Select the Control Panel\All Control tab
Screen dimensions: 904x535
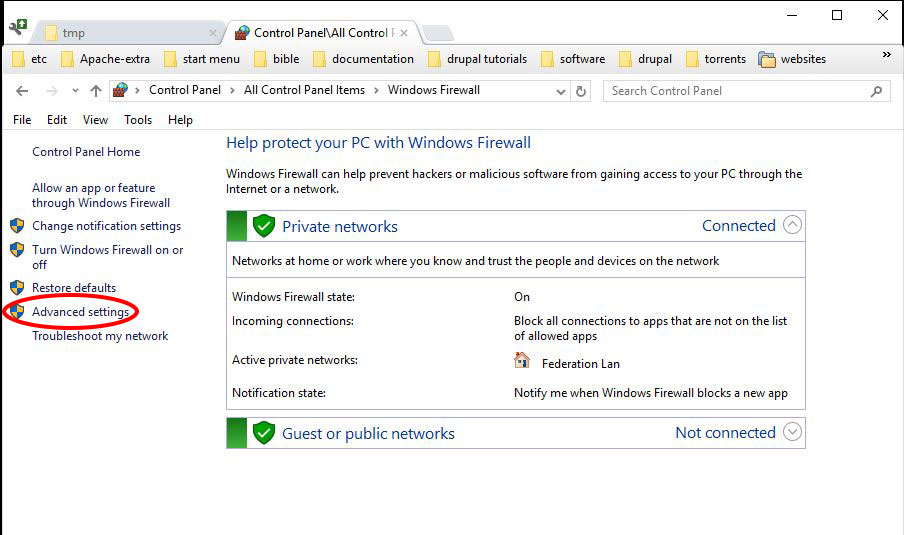322,33
